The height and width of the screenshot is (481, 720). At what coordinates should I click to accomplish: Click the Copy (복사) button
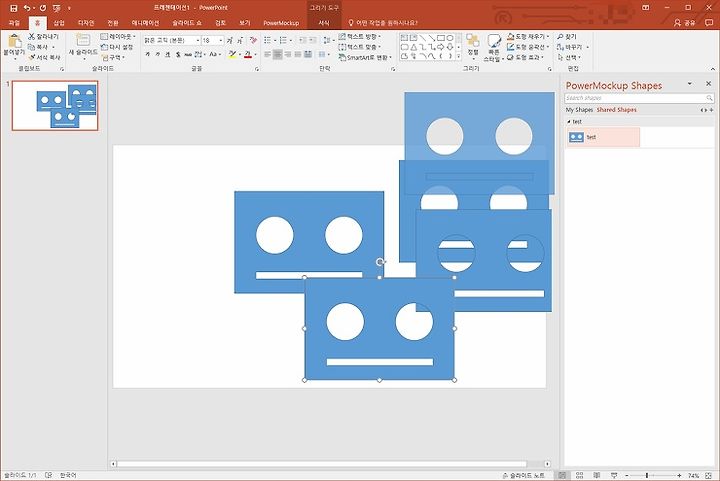coord(41,47)
